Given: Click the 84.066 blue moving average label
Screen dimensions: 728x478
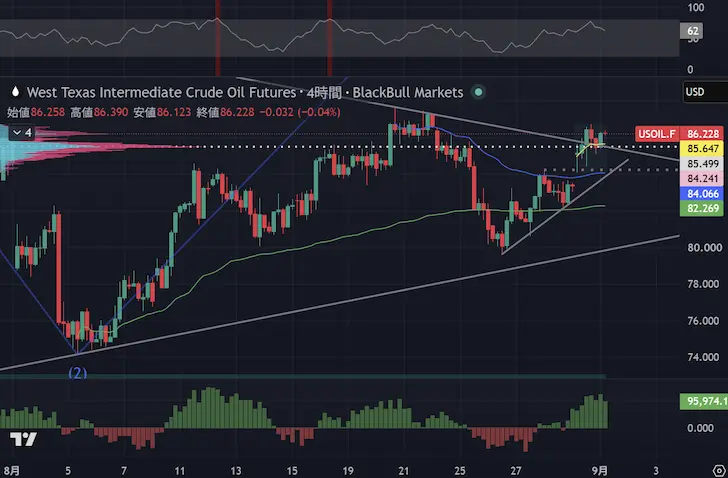Looking at the screenshot, I should [x=703, y=194].
